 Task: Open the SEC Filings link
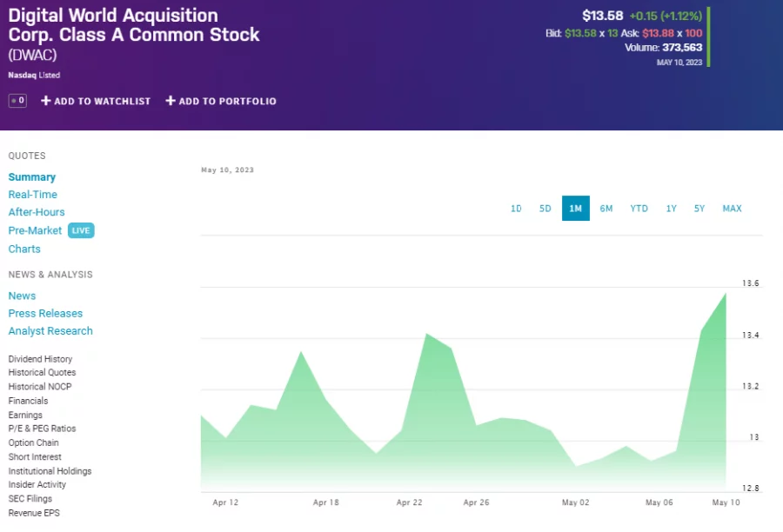click(x=30, y=499)
